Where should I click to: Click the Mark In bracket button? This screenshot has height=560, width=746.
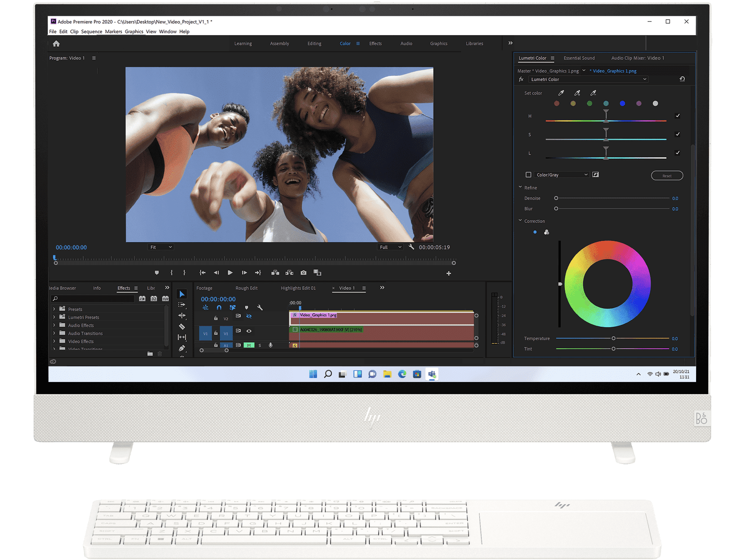pyautogui.click(x=171, y=273)
